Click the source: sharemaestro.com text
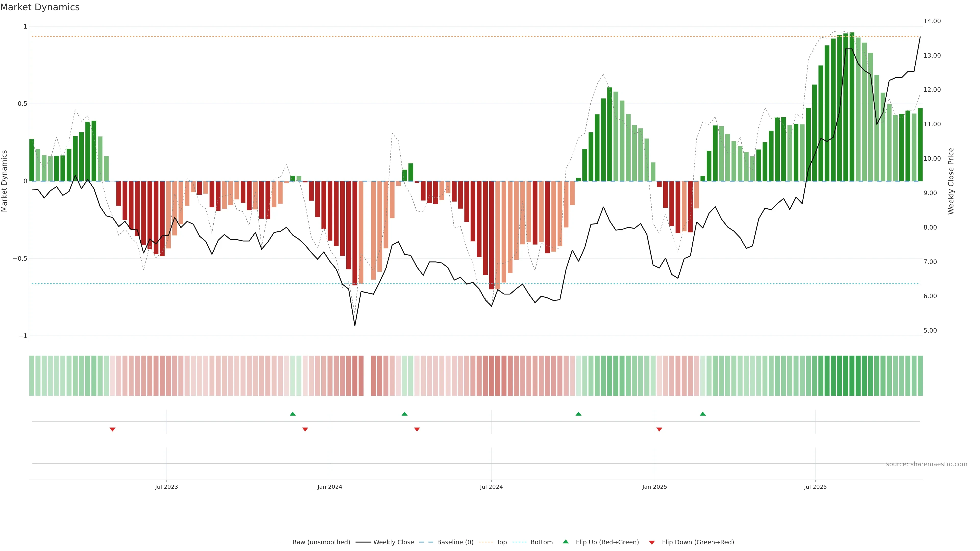 (926, 464)
